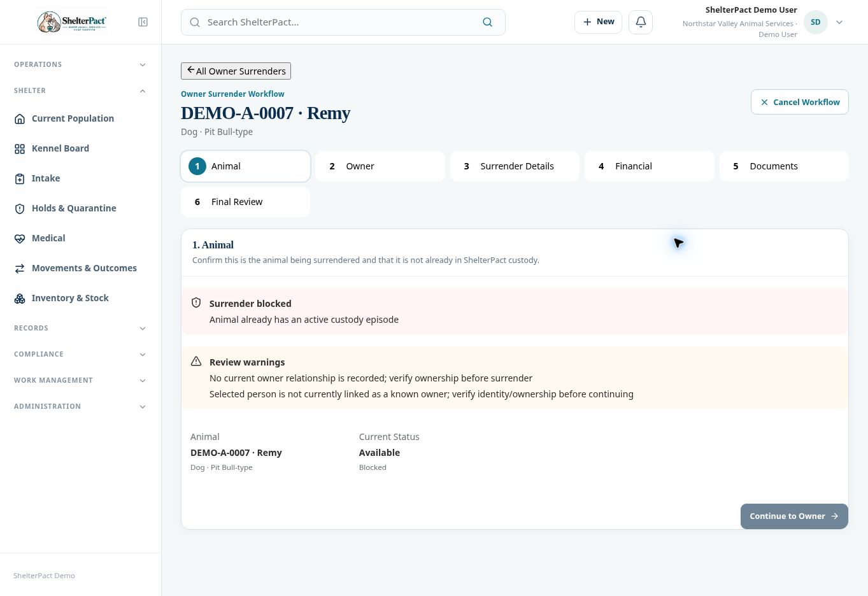This screenshot has height=596, width=868.
Task: Go back to All Owner Surrenders
Action: click(x=236, y=71)
